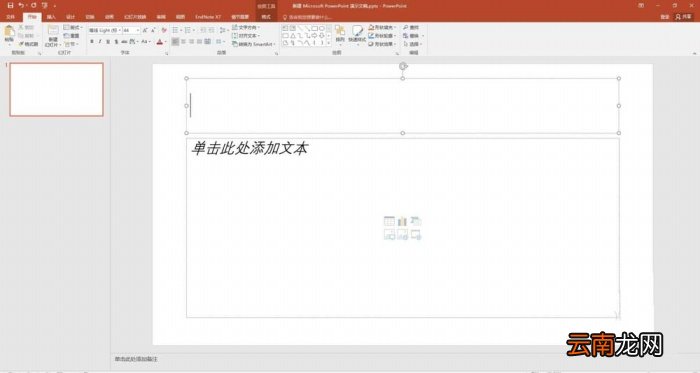The height and width of the screenshot is (373, 700).
Task: Open the font name dropdown
Action: coord(119,30)
